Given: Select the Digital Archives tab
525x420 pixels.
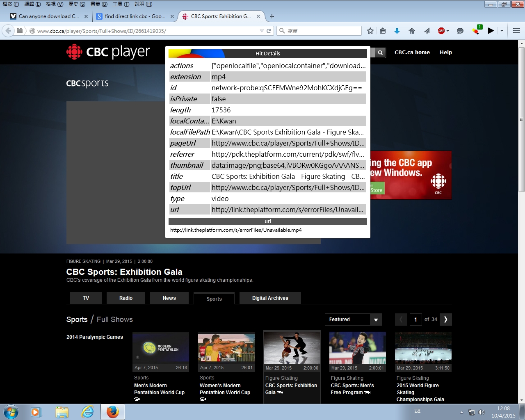Looking at the screenshot, I should tap(270, 298).
